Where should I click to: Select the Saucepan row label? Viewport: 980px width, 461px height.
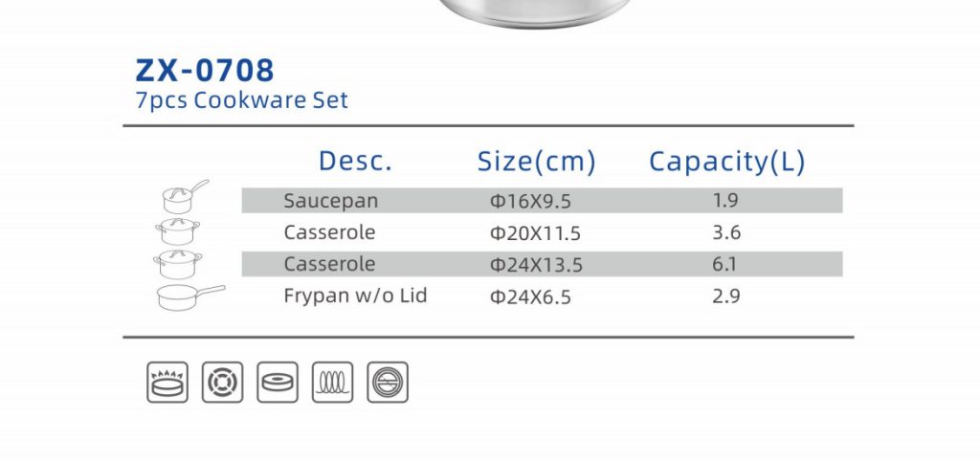[x=330, y=201]
